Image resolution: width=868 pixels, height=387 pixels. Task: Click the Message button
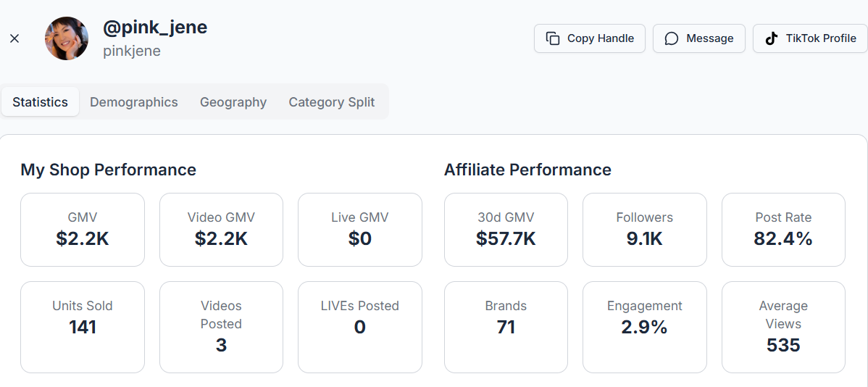[698, 38]
